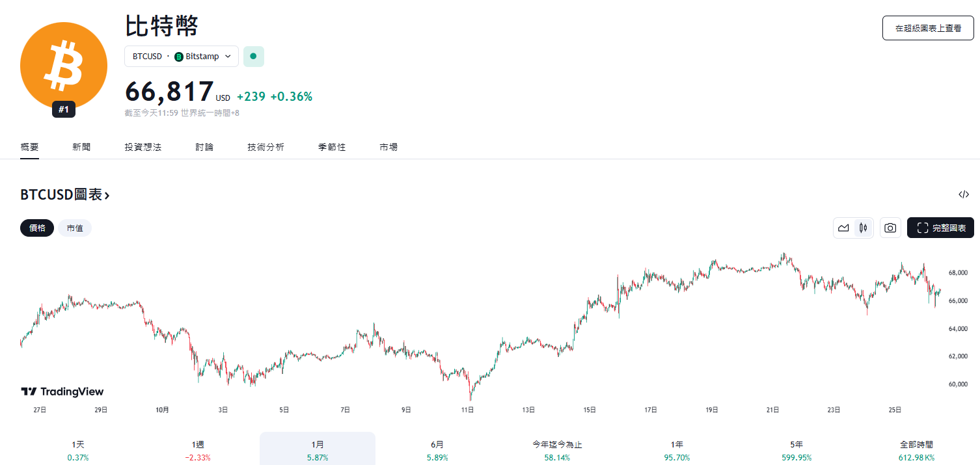Expand BTCUSD圖表 heading chevron
This screenshot has width=980, height=465.
coord(107,195)
